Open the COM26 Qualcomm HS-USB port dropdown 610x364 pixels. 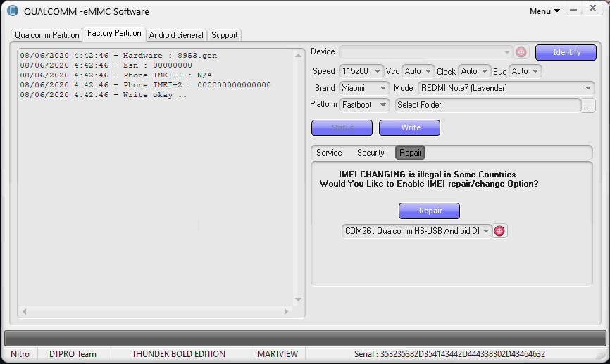(x=417, y=231)
